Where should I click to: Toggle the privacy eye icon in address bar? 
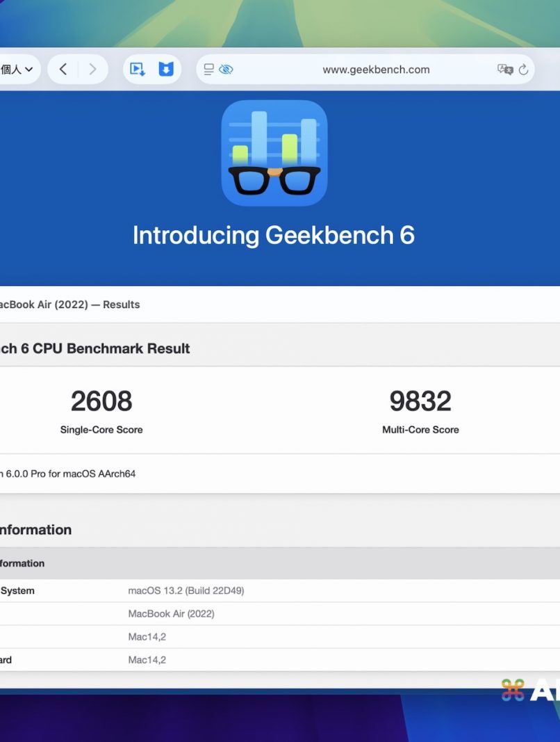tap(226, 70)
